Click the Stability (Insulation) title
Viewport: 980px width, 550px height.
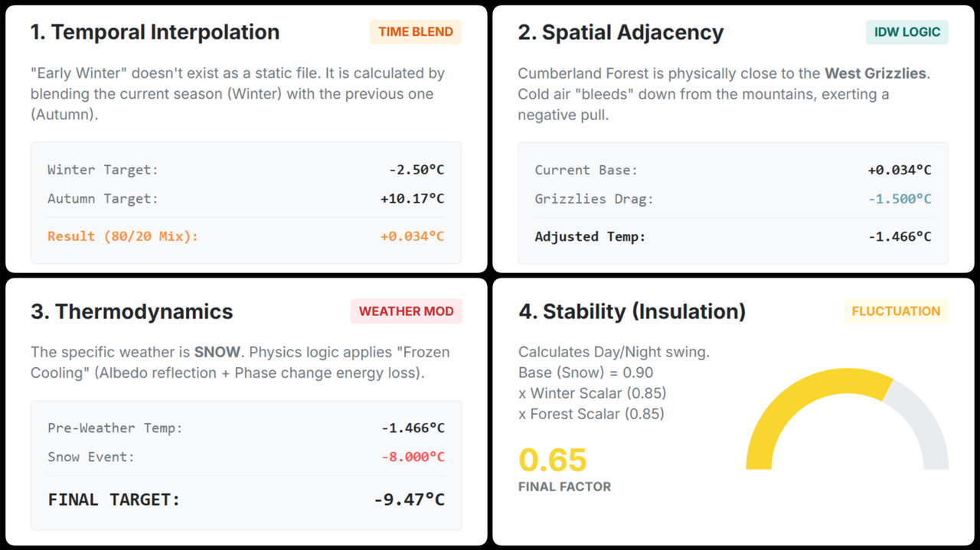632,311
